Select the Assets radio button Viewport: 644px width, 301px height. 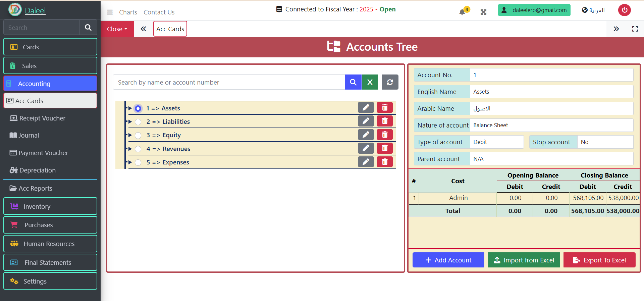point(138,108)
